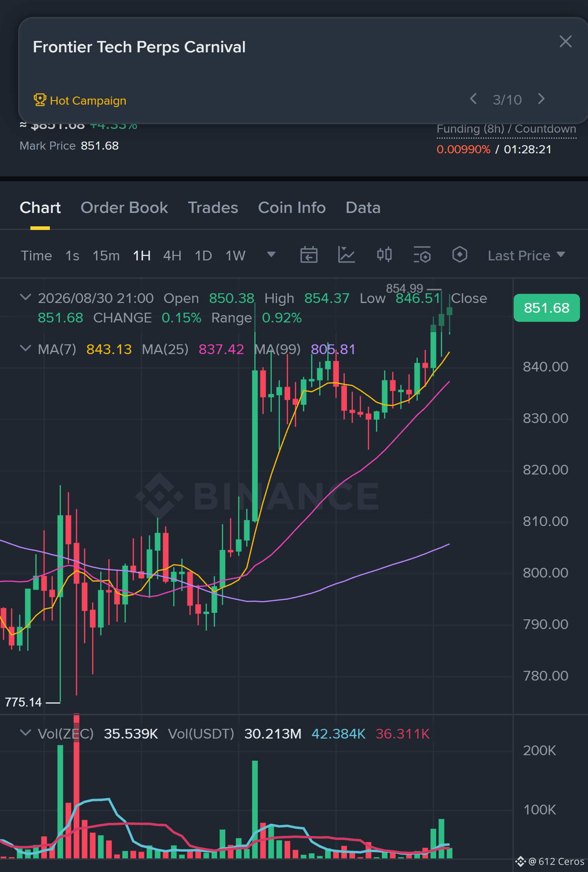Screen dimensions: 588x872
Task: Select the 1D interval
Action: pyautogui.click(x=204, y=256)
